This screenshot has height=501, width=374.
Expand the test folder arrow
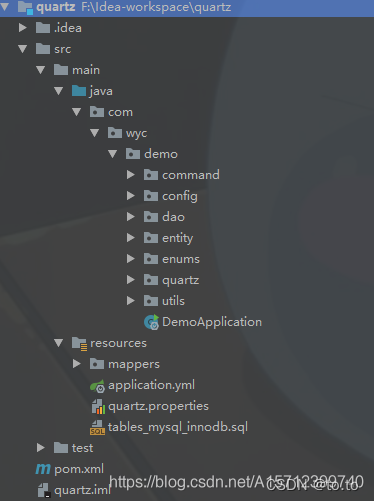41,448
